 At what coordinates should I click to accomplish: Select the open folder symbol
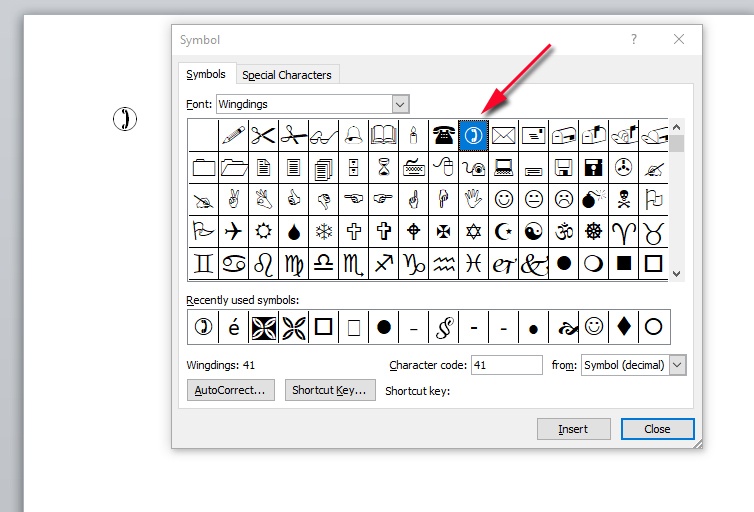(233, 168)
